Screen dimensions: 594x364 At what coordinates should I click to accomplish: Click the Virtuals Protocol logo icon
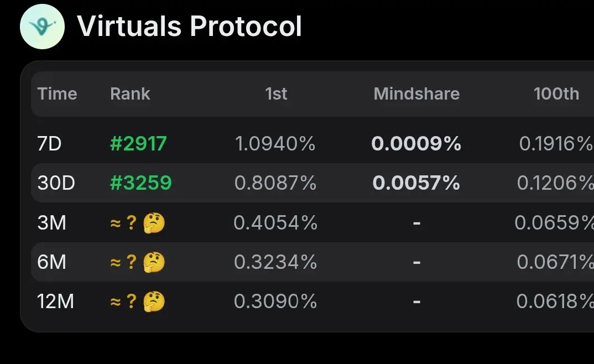pos(42,27)
